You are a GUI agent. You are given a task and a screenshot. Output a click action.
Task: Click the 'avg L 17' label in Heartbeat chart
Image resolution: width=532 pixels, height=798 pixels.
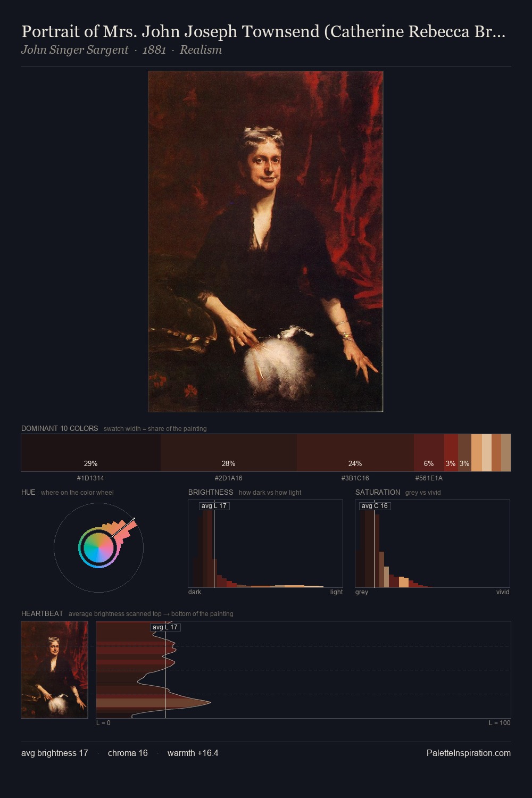tap(165, 627)
